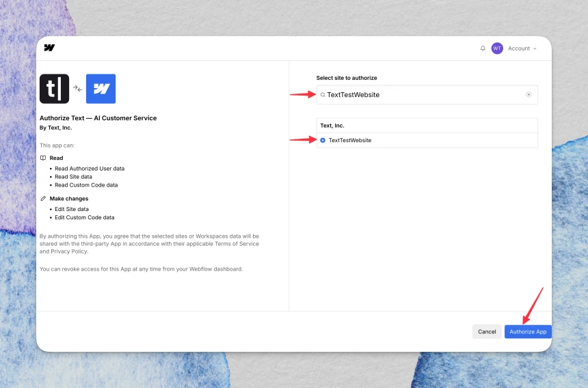Click 'This app can:' text
588x388 pixels.
pos(57,145)
